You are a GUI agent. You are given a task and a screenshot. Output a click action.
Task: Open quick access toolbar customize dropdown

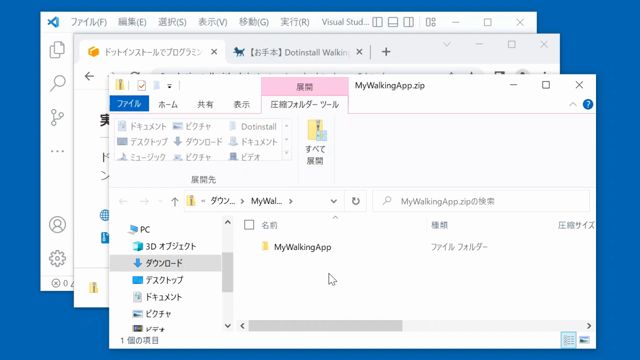pos(169,86)
